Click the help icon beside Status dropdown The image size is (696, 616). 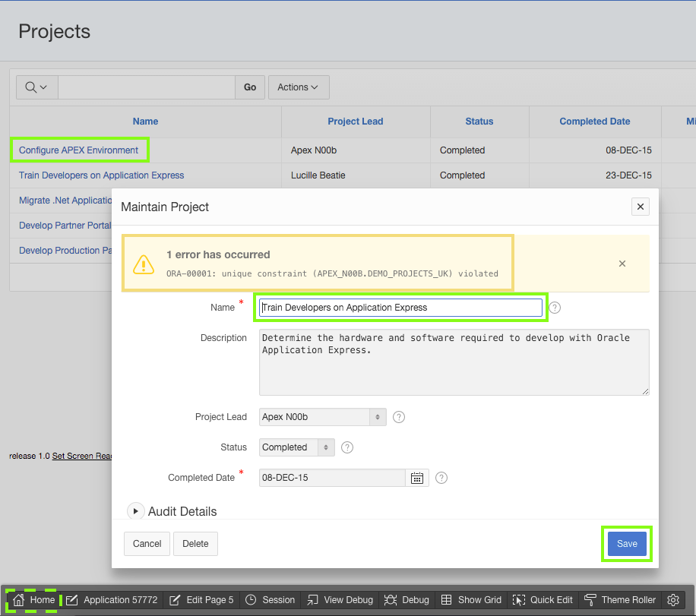pos(347,447)
